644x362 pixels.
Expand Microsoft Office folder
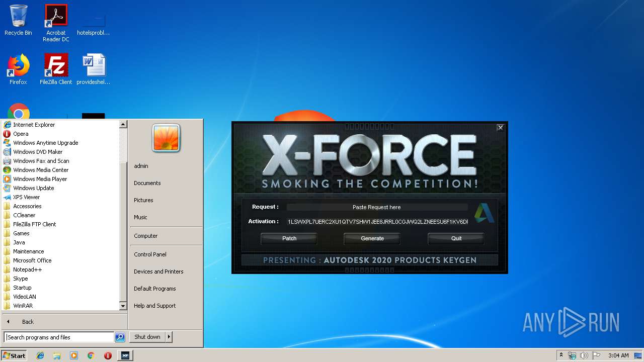pos(32,260)
